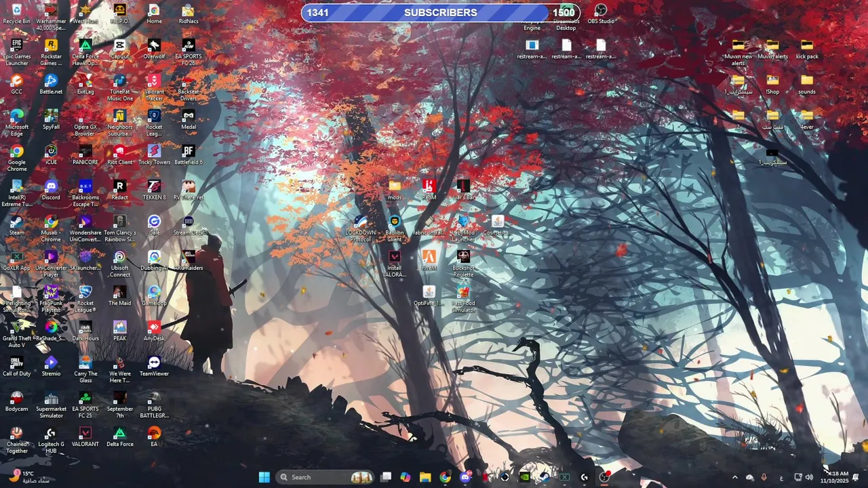Open PUBG BATTLEGROUNDS shortcut

click(154, 405)
